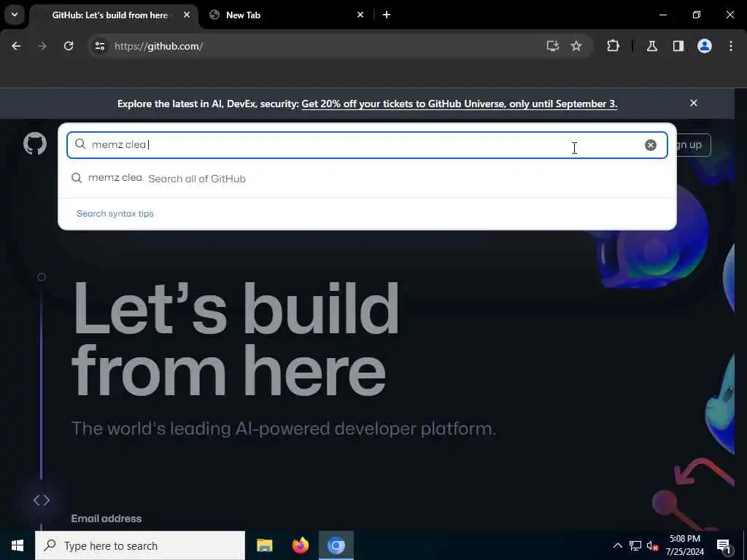Open Search syntax tips link

[x=115, y=214]
